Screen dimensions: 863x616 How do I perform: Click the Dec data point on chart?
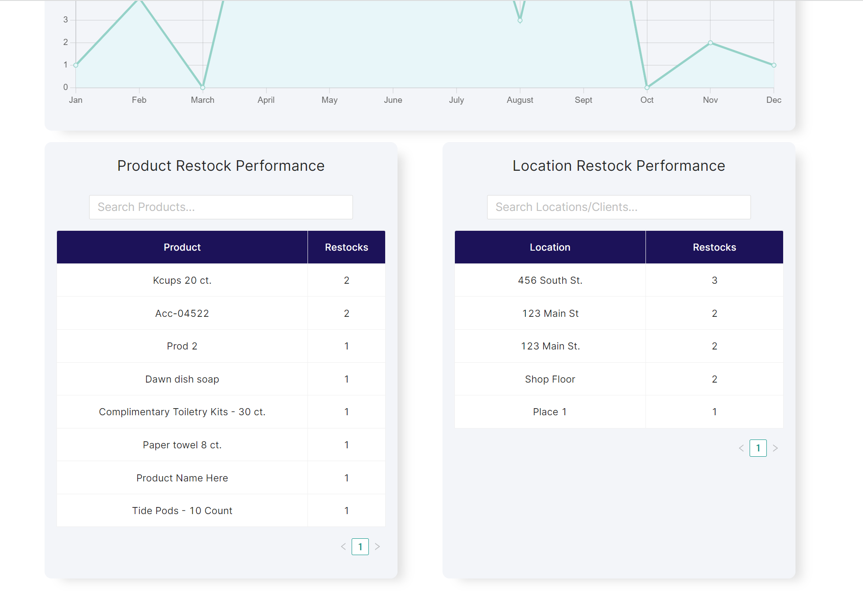[x=774, y=65]
